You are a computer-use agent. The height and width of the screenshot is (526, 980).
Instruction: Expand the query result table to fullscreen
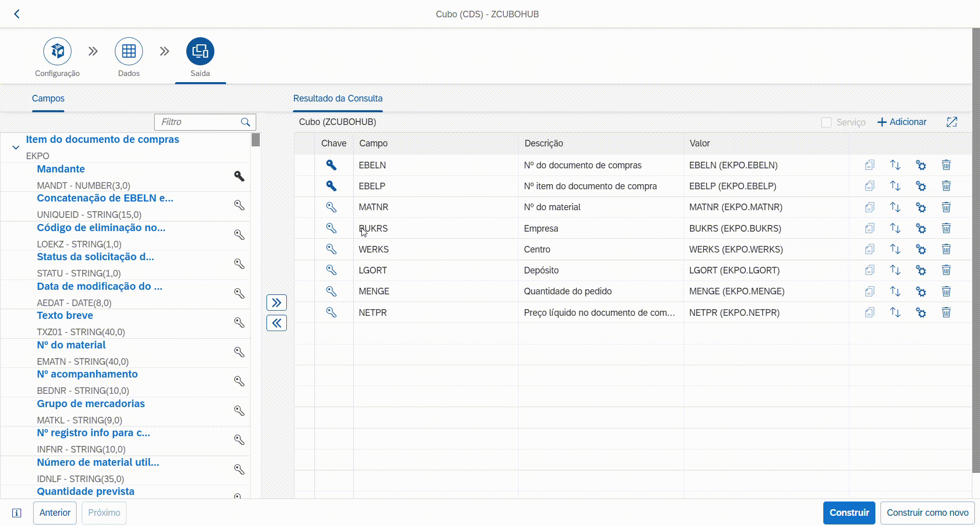tap(951, 122)
